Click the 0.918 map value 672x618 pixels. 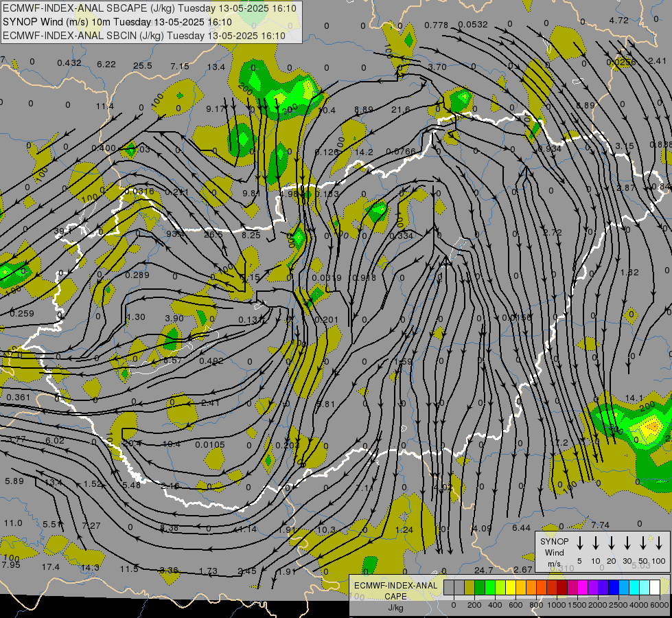pyautogui.click(x=364, y=278)
